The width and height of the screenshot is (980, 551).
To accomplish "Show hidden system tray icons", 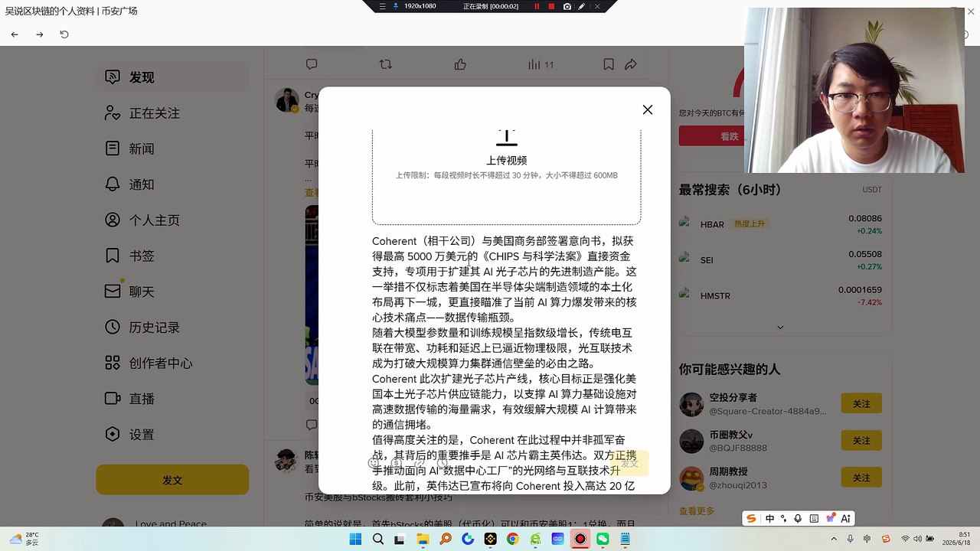I will point(835,539).
